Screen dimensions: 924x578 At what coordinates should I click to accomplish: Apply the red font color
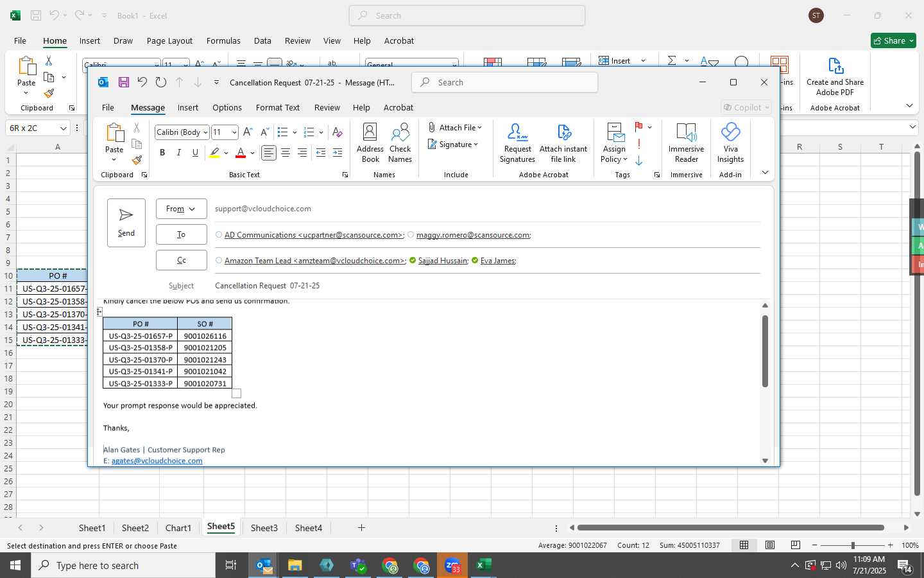click(241, 153)
